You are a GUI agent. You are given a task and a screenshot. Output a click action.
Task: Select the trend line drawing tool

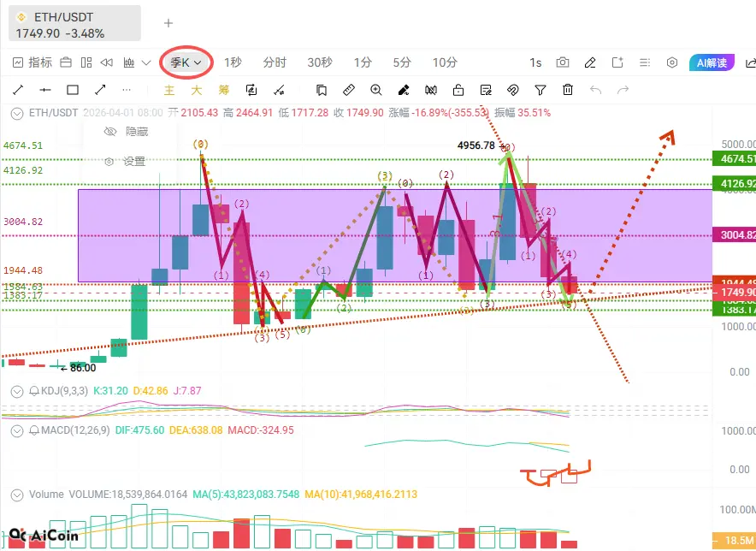(x=18, y=90)
